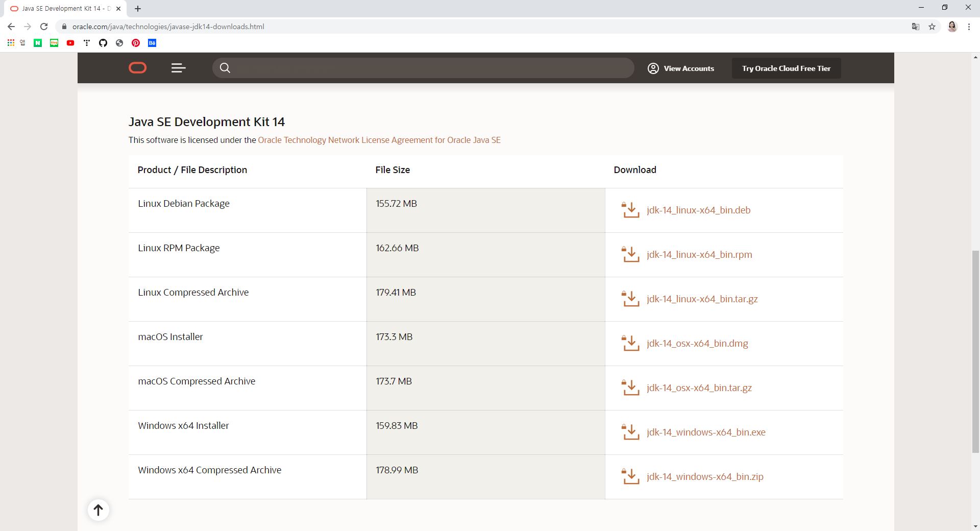This screenshot has height=531, width=980.
Task: Download jdk-14_linux-x64_bin.rpm
Action: [699, 254]
